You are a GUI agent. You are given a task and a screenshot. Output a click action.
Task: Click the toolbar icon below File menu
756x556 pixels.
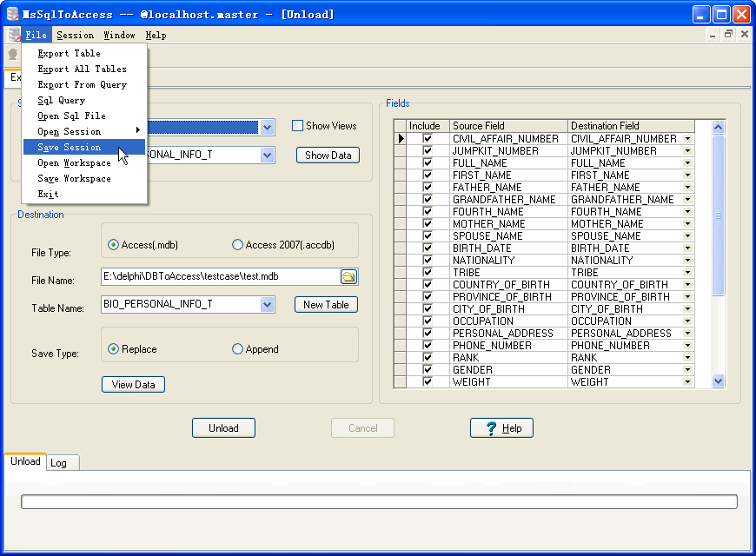(x=12, y=55)
